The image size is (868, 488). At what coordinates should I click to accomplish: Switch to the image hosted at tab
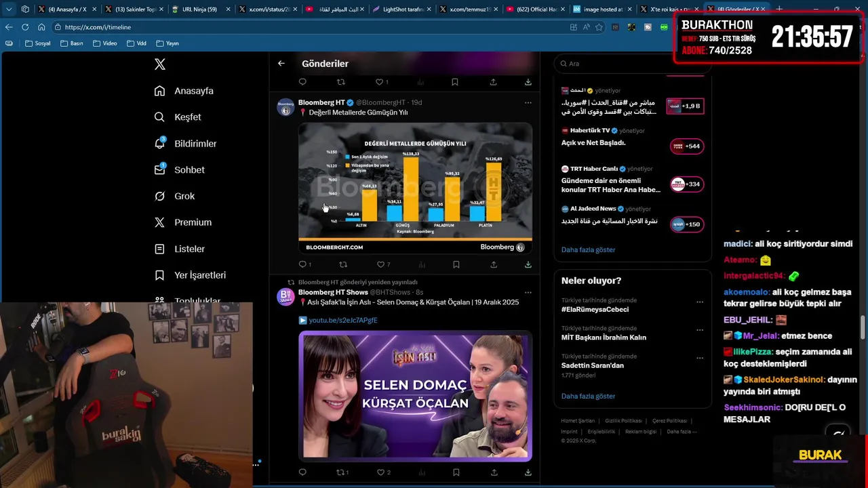coord(602,9)
